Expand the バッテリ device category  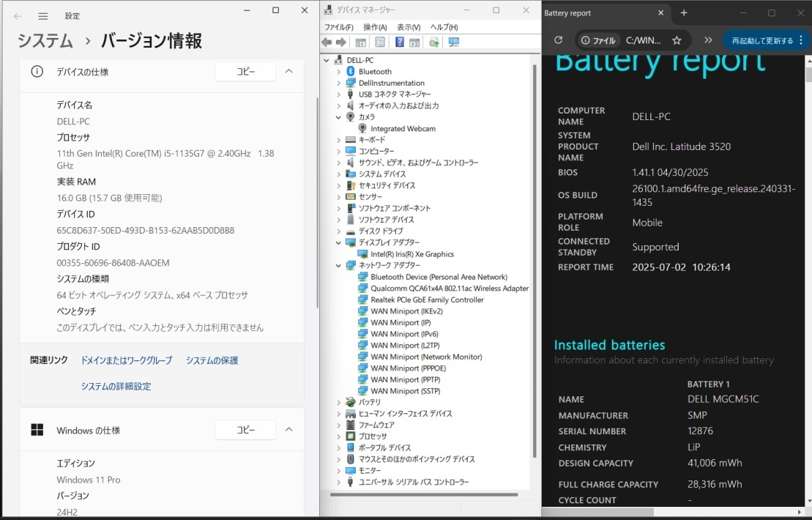click(338, 402)
